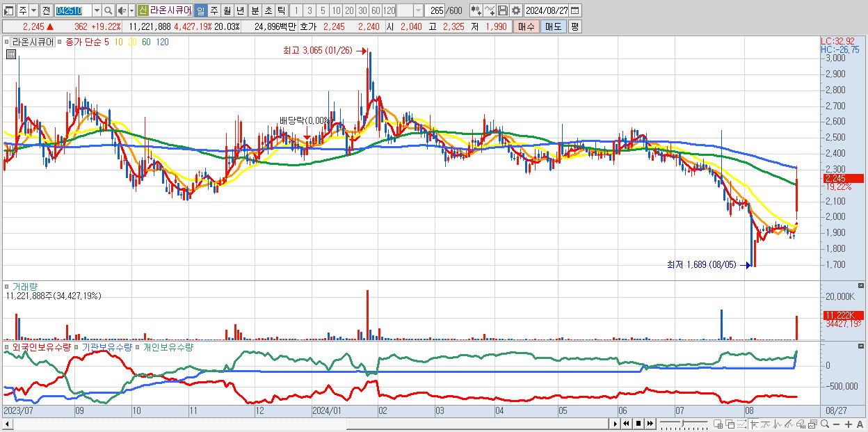Viewport: 868px width, 432px height.
Task: Toggle the small grid icon below the legend
Action: (x=11, y=54)
